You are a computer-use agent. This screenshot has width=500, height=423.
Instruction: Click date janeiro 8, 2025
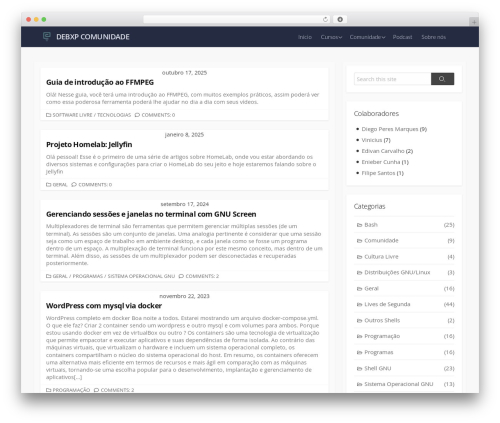(184, 135)
